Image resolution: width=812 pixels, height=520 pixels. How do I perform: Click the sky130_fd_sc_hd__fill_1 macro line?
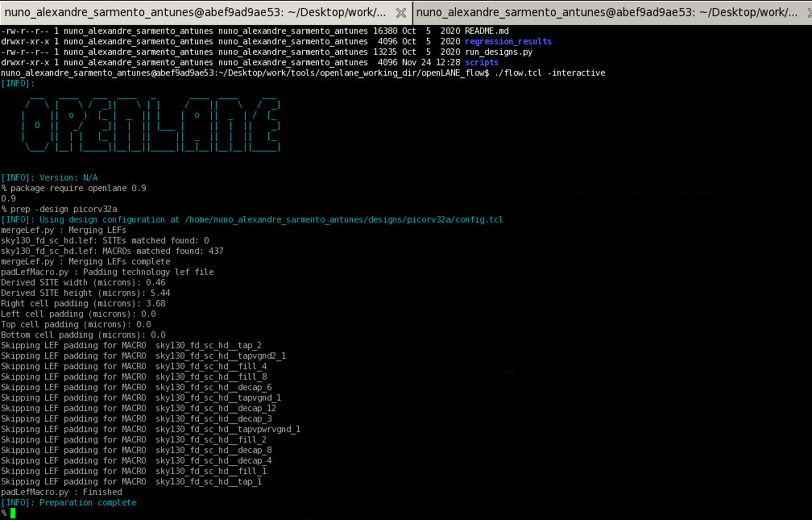click(134, 471)
